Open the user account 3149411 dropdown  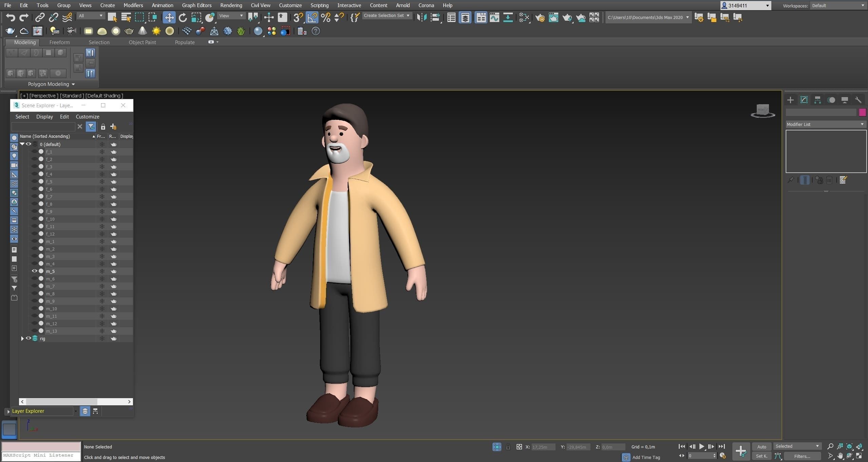coord(746,5)
